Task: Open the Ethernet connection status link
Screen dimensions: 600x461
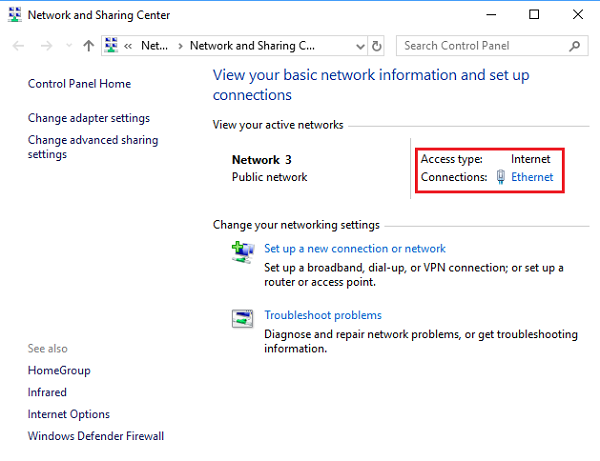Action: point(531,177)
